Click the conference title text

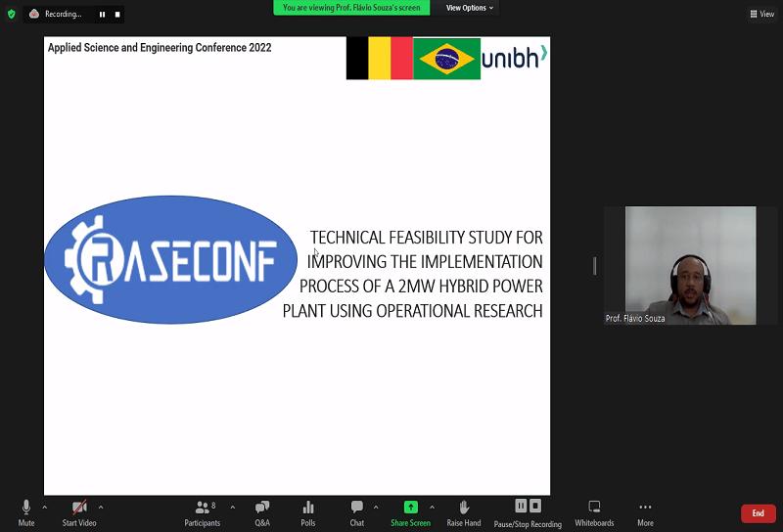(160, 47)
